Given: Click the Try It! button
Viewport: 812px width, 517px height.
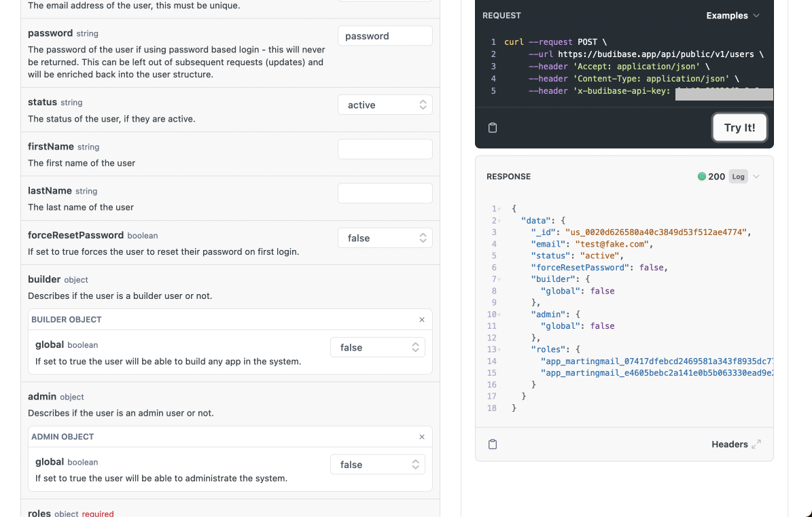Looking at the screenshot, I should pos(739,127).
